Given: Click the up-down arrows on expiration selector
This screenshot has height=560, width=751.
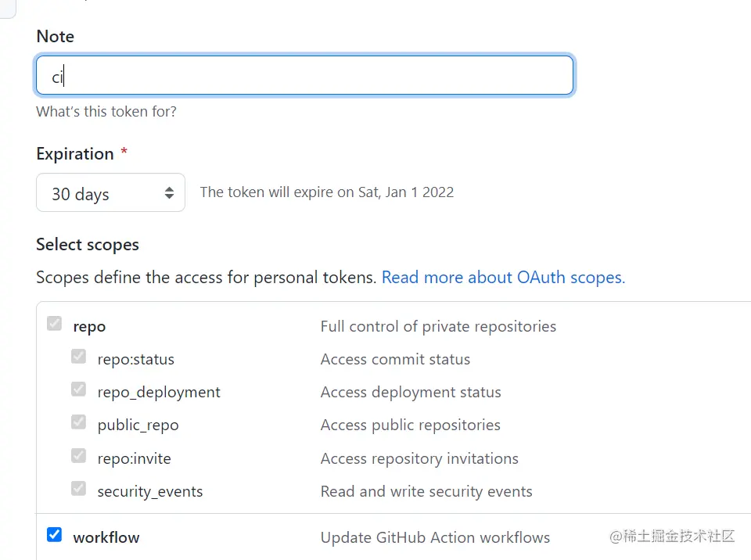Looking at the screenshot, I should pyautogui.click(x=169, y=193).
